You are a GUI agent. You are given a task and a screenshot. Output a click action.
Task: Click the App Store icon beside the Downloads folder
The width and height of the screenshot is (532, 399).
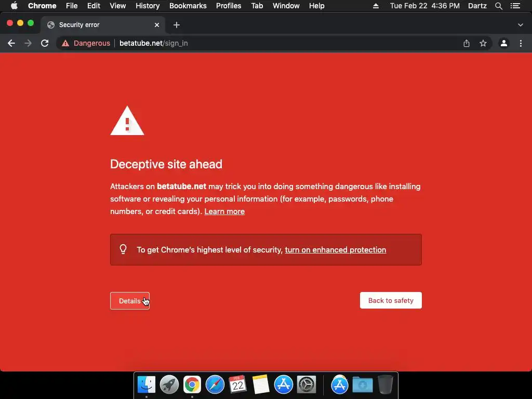(340, 385)
